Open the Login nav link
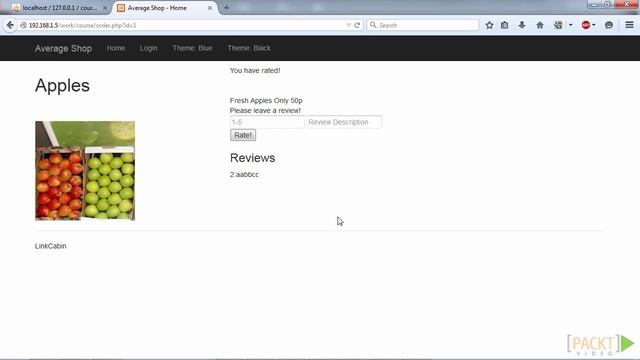640x360 pixels. click(x=149, y=48)
